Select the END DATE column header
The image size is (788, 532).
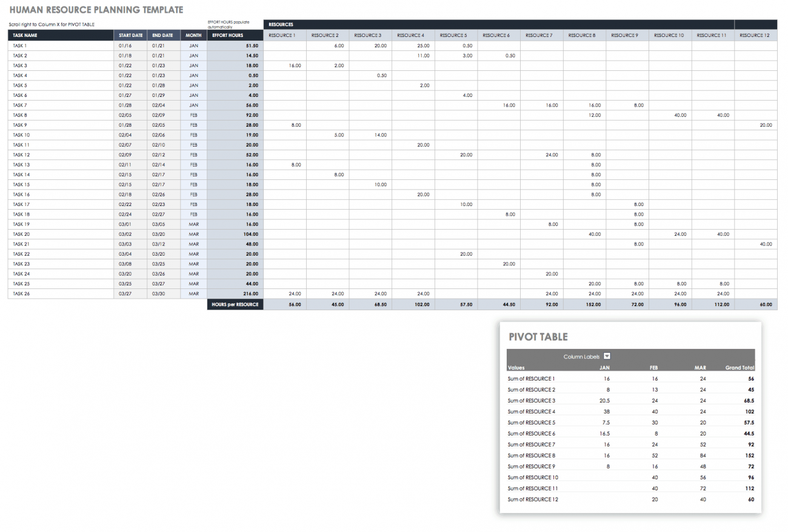point(163,35)
